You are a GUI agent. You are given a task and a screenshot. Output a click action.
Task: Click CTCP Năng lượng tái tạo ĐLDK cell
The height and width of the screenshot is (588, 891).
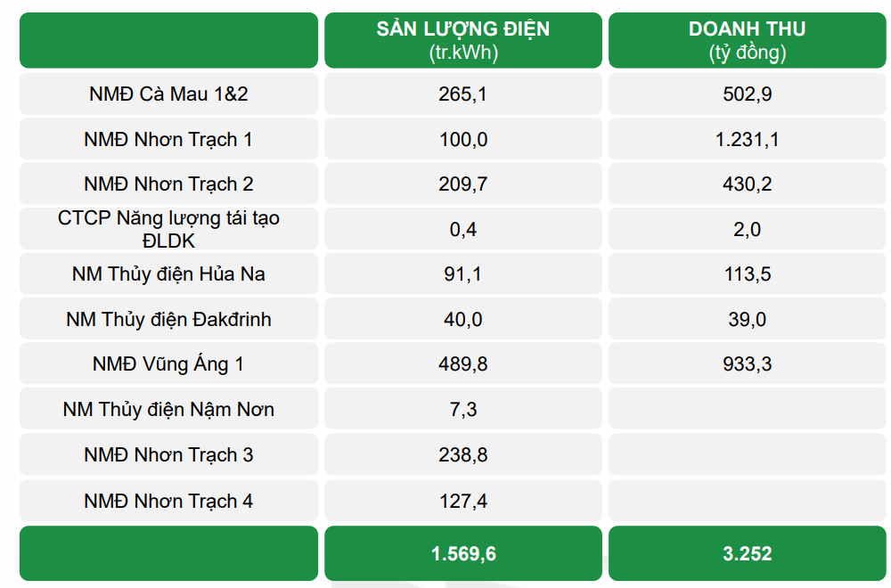(x=168, y=229)
